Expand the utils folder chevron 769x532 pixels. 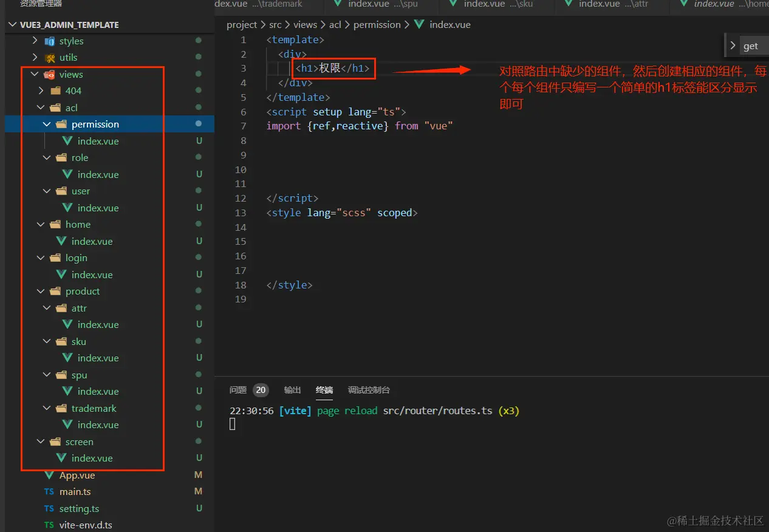tap(35, 57)
